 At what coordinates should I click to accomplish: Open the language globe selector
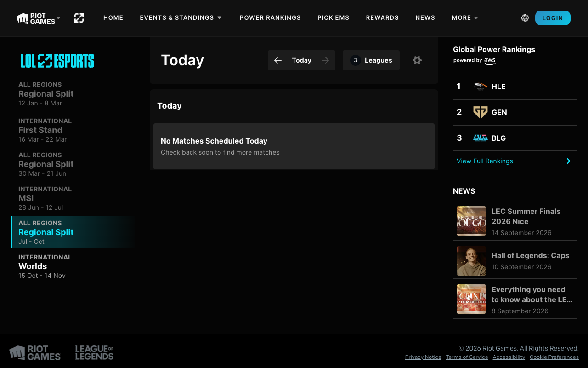click(525, 18)
